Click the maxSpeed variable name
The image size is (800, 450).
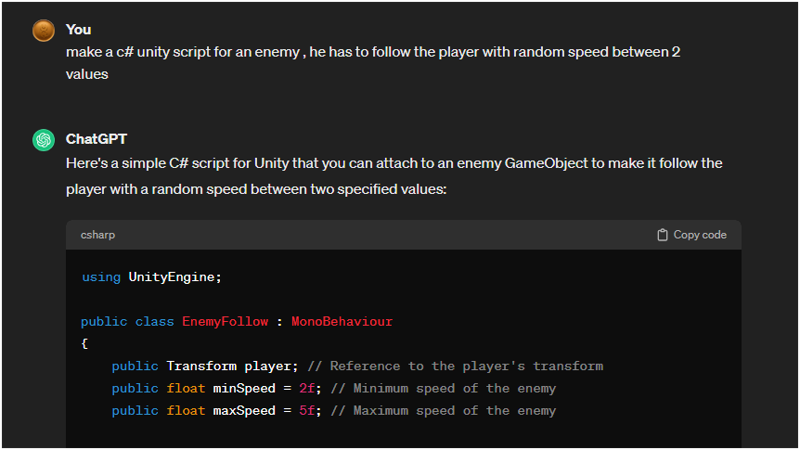point(244,411)
